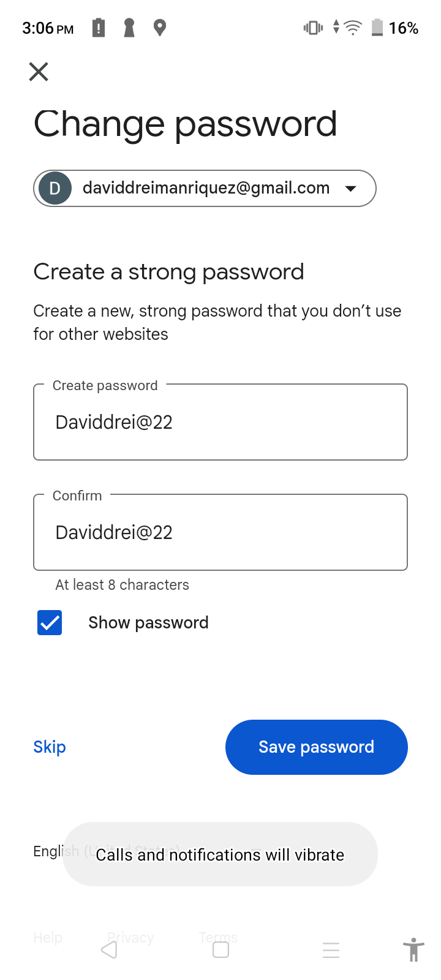Tap the battery alert status icon
Screen dimensions: 441x980
pyautogui.click(x=99, y=28)
